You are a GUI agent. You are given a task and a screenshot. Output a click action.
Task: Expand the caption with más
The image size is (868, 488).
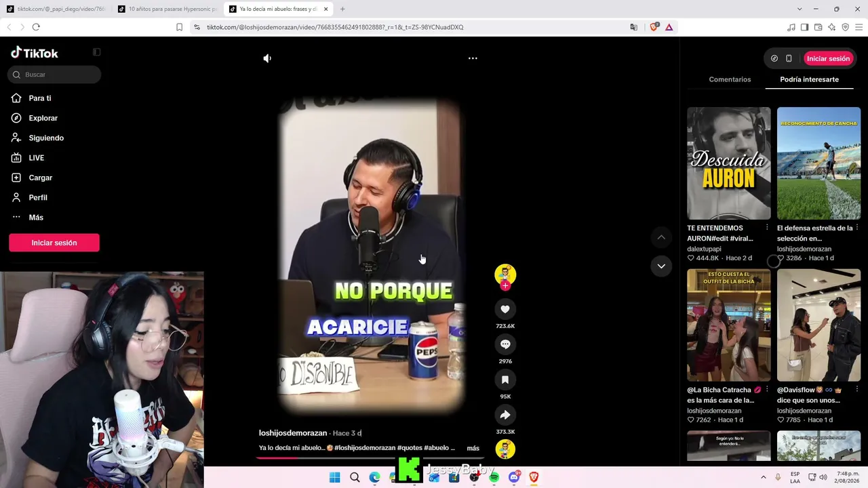click(x=473, y=448)
